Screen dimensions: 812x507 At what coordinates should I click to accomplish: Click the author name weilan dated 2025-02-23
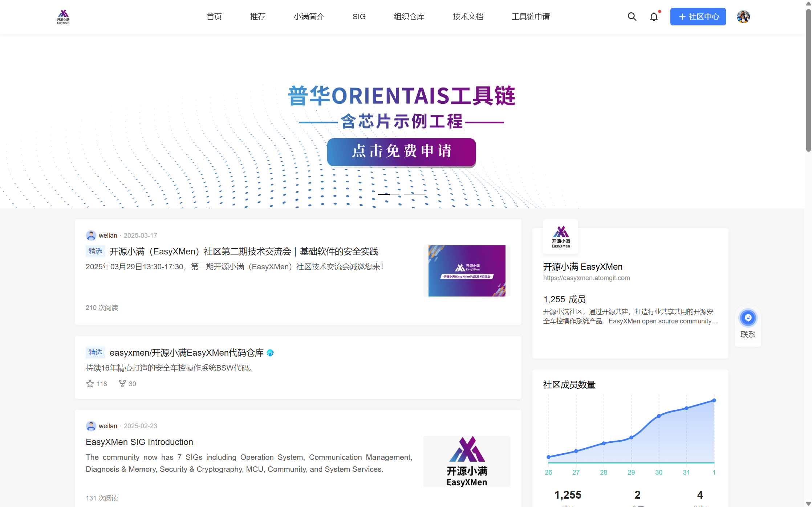pos(108,426)
